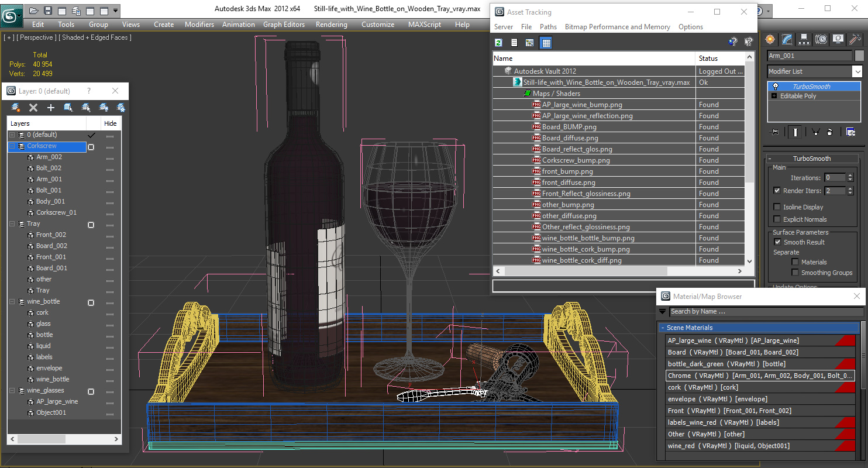Click the Pin Stack icon below modifier stack

[x=775, y=132]
